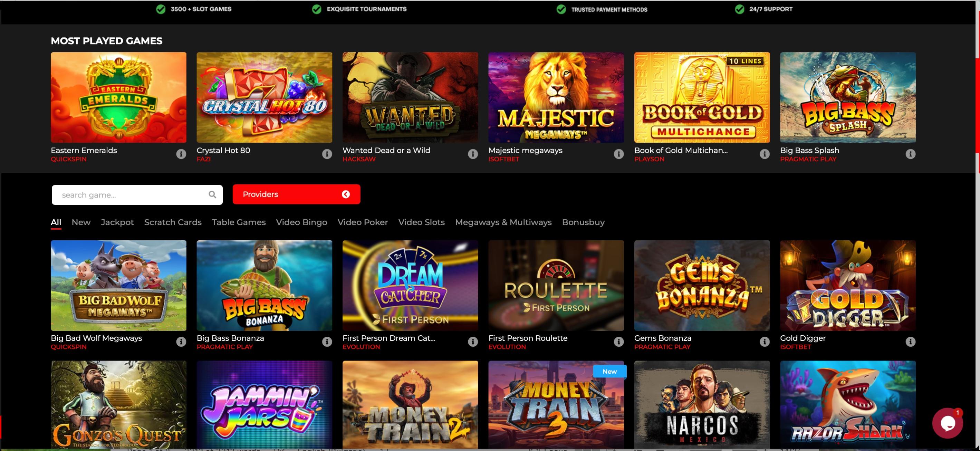Click QUICKSPIN provider under Eastern Emeralds
980x451 pixels.
click(x=68, y=159)
